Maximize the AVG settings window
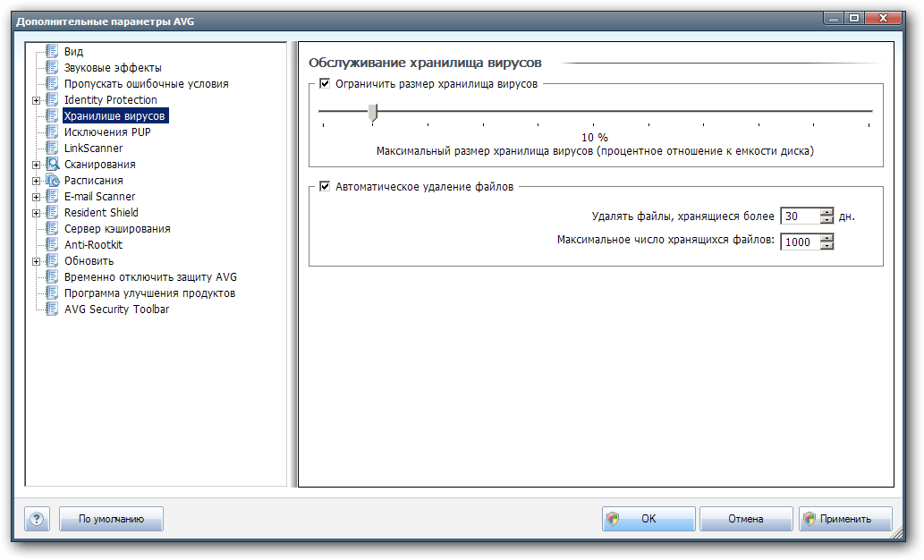The height and width of the screenshot is (560, 924). tap(854, 18)
